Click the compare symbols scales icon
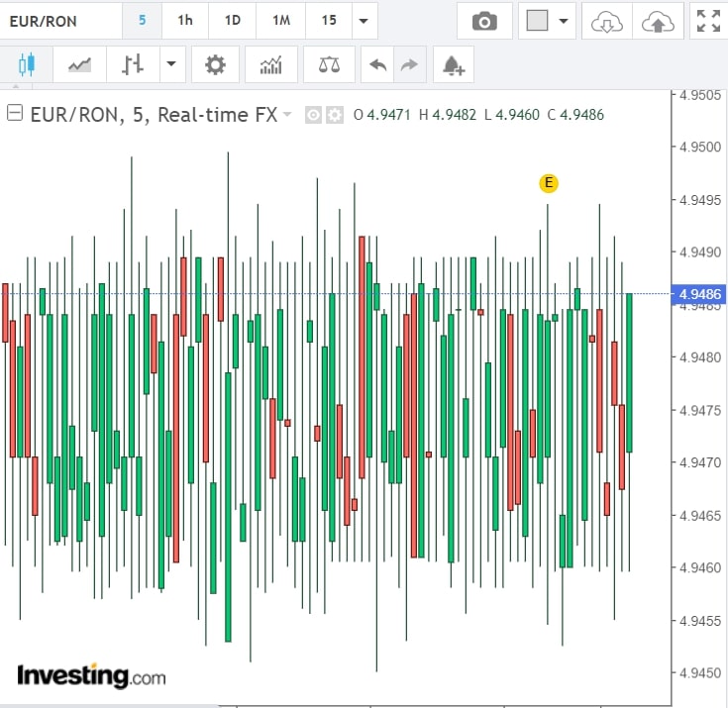This screenshot has height=708, width=728. pyautogui.click(x=329, y=65)
